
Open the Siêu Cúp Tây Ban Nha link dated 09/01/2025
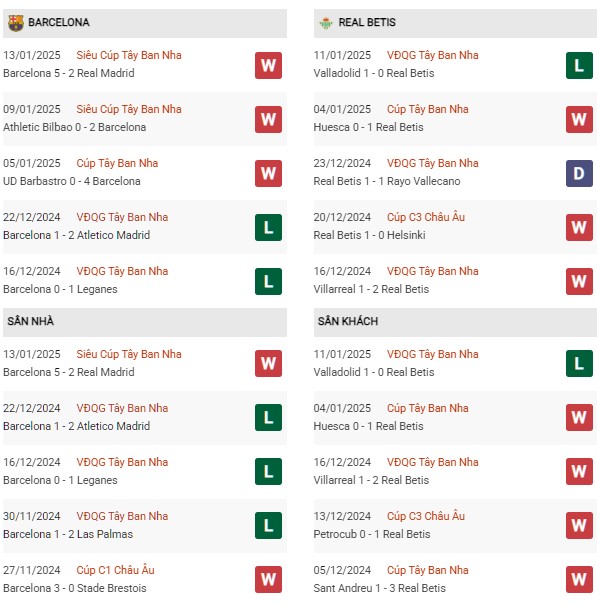129,109
